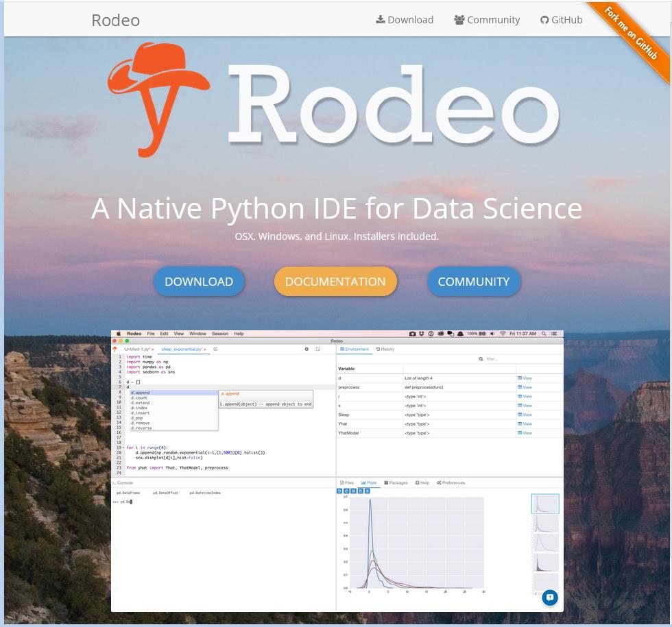This screenshot has height=627, width=672.
Task: Click the Dropbox icon in the Mac menu bar
Action: 422,334
